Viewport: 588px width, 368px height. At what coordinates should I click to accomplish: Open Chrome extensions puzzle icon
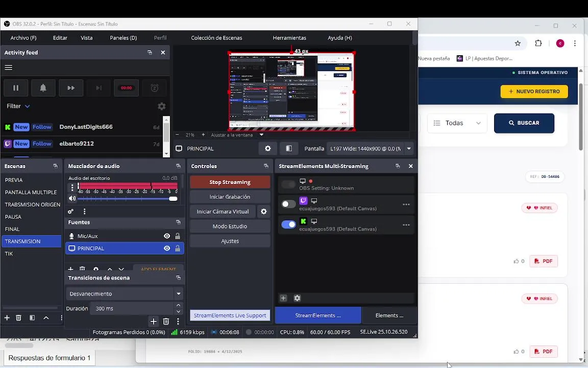tap(538, 43)
